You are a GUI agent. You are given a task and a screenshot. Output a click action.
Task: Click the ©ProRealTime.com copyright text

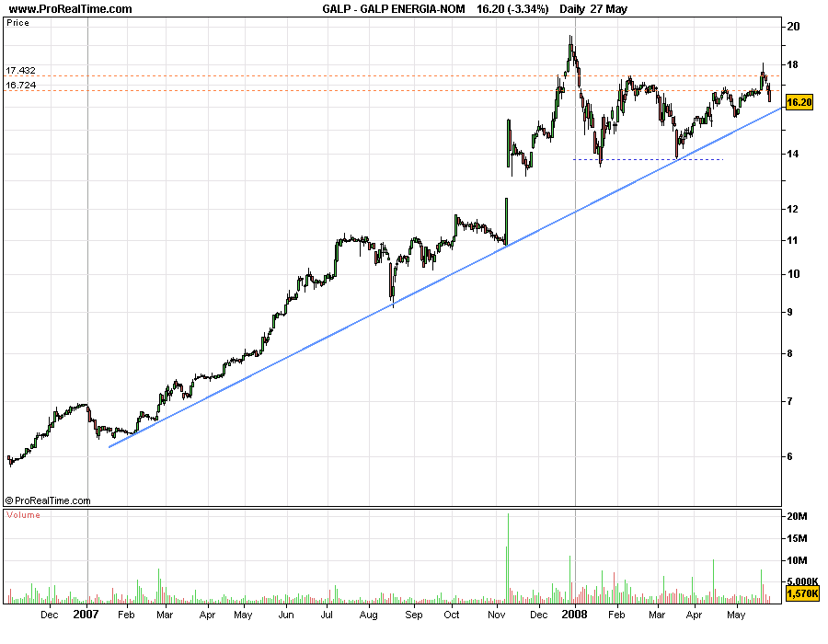pyautogui.click(x=48, y=500)
